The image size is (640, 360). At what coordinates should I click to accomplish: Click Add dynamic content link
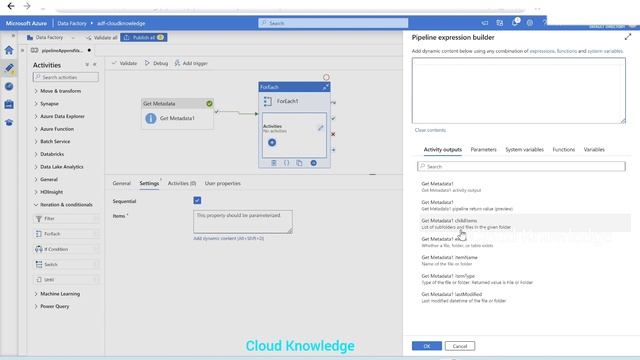228,238
